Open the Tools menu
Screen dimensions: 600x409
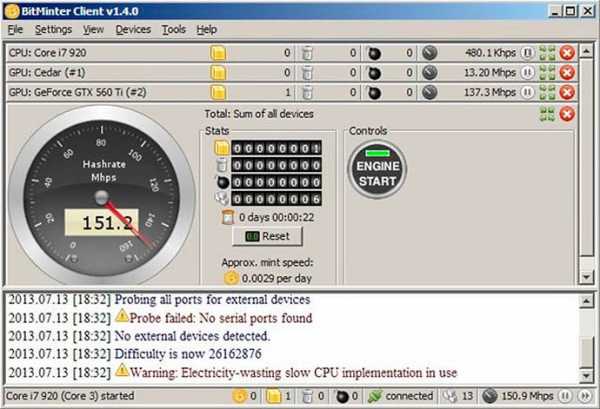coord(174,29)
